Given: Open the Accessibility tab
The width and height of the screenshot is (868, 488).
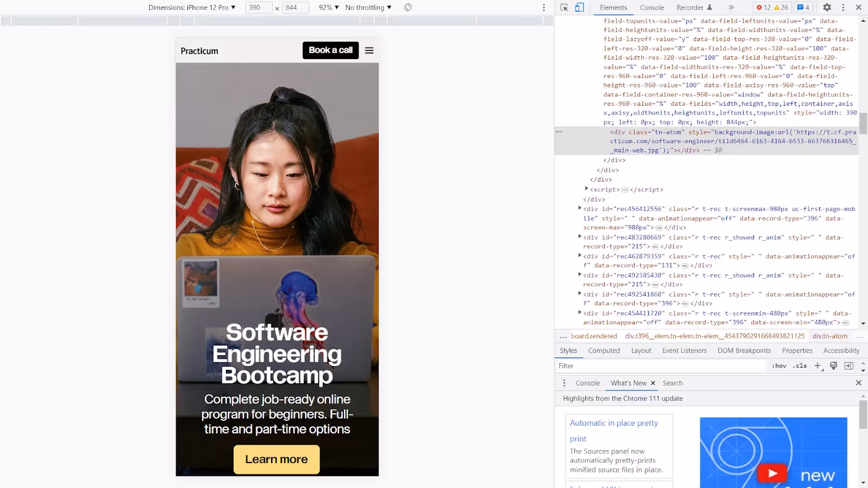Looking at the screenshot, I should (841, 351).
